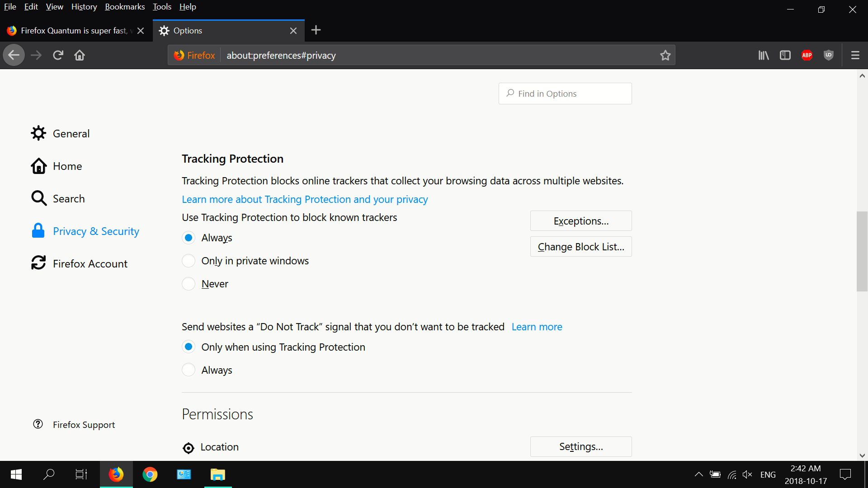Image resolution: width=868 pixels, height=488 pixels.
Task: Open Chrome from the taskbar
Action: point(150,474)
